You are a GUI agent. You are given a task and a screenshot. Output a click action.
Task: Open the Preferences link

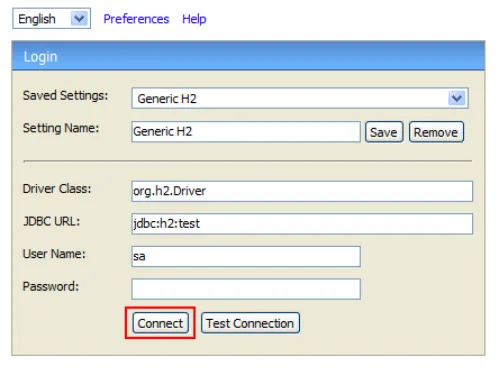[136, 19]
